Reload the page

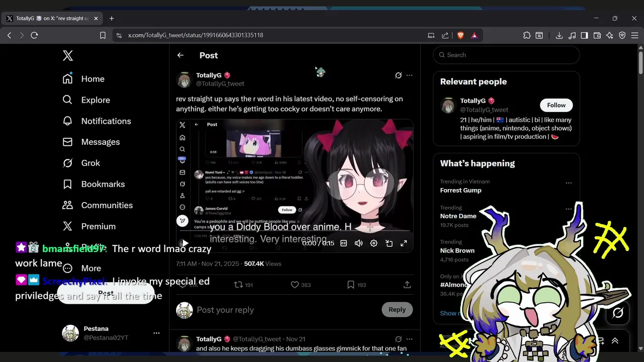(34, 35)
